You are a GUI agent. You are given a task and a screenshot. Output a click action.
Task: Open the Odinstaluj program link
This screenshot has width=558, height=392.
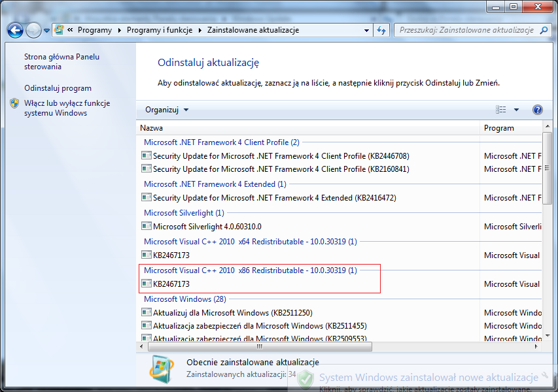tap(58, 88)
